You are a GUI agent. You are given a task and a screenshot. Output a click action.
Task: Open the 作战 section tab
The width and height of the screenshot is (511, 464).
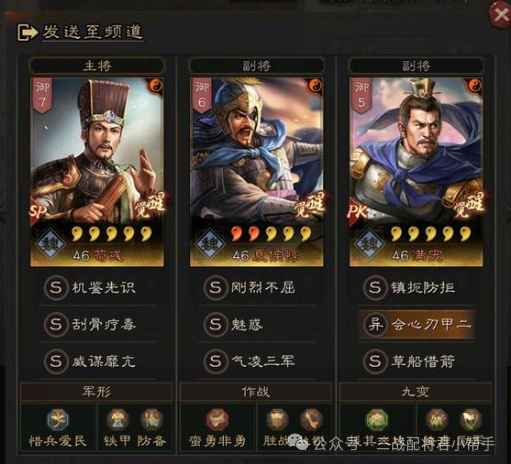coord(256,392)
